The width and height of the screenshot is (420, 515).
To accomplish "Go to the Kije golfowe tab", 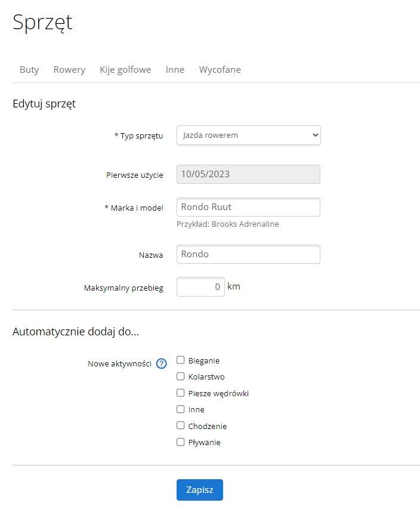I will (x=125, y=70).
